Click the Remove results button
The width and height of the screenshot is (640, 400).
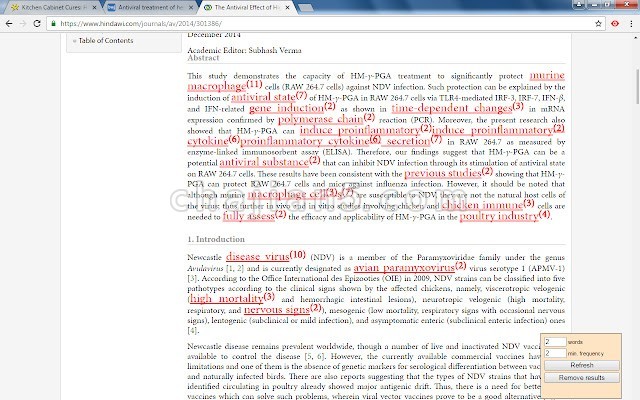click(582, 378)
